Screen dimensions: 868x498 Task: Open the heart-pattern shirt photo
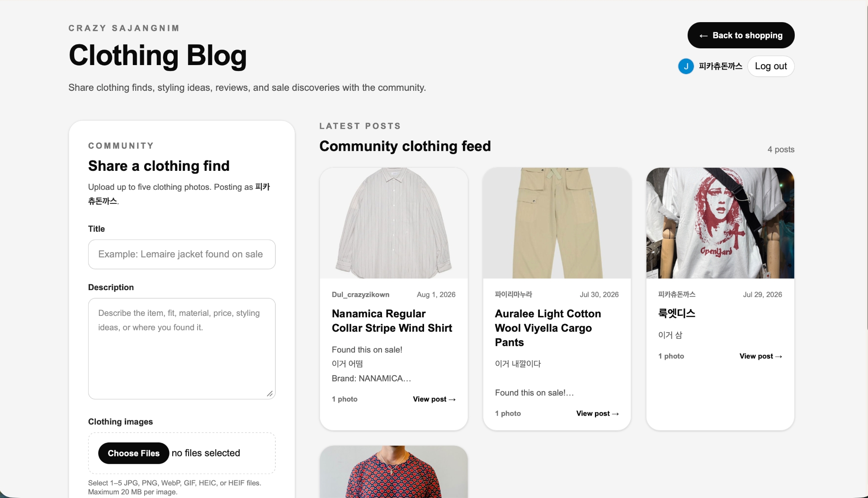[394, 472]
